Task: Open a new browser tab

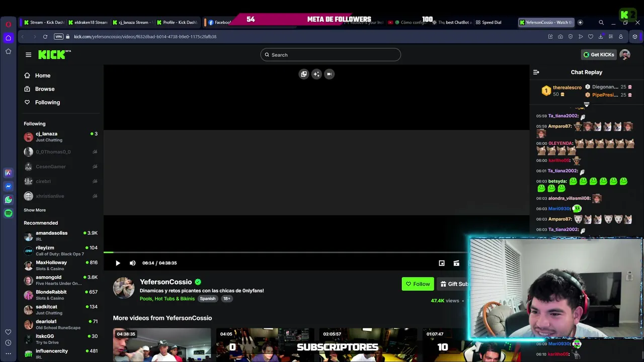Action: (580, 22)
